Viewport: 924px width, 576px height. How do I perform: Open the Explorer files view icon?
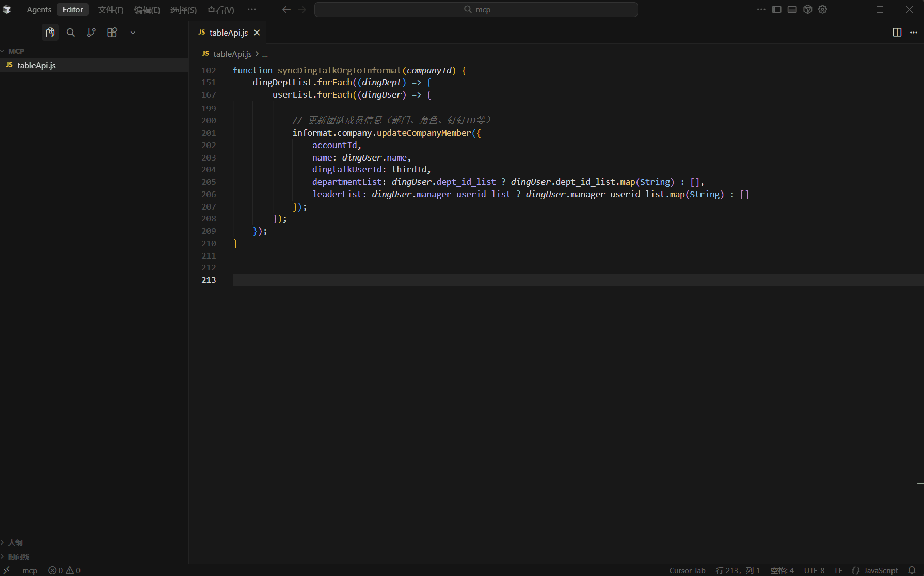tap(50, 33)
